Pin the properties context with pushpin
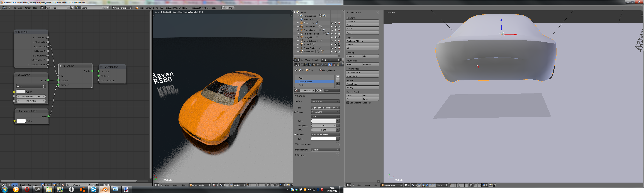The height and width of the screenshot is (193, 644). pyautogui.click(x=296, y=70)
